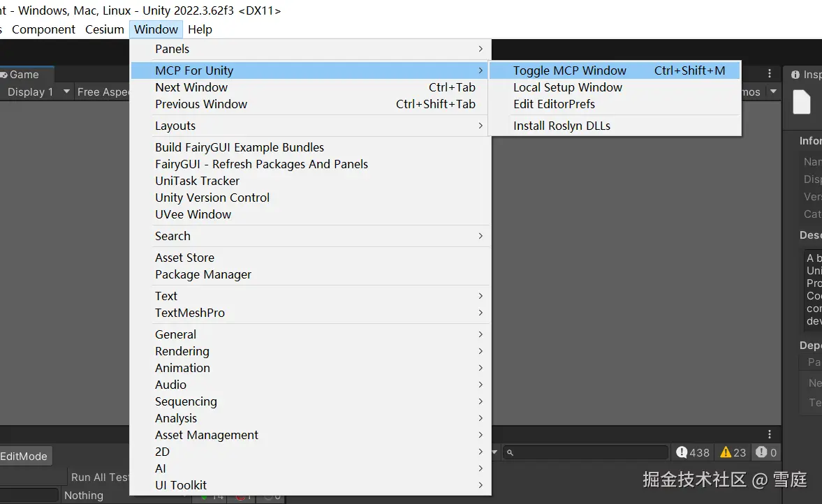Open the 2D submenu
This screenshot has height=504, width=822.
tap(310, 452)
